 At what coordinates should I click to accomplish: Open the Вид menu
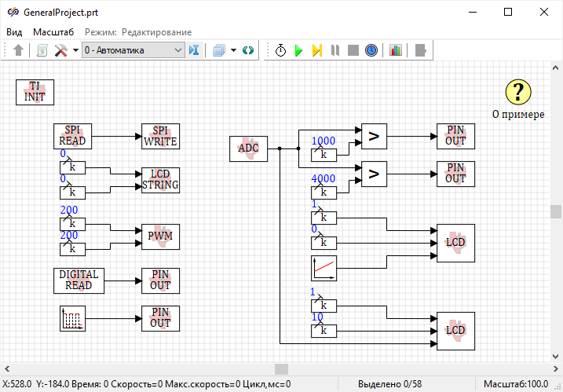click(14, 32)
